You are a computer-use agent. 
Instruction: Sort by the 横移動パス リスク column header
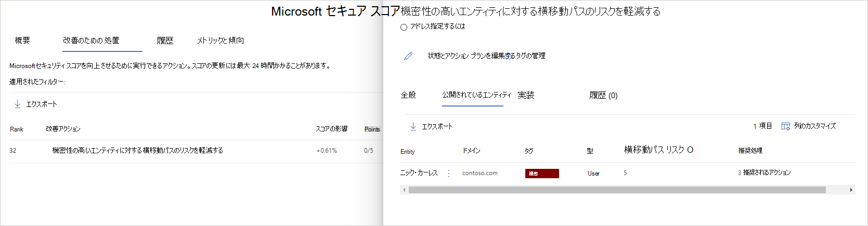658,150
